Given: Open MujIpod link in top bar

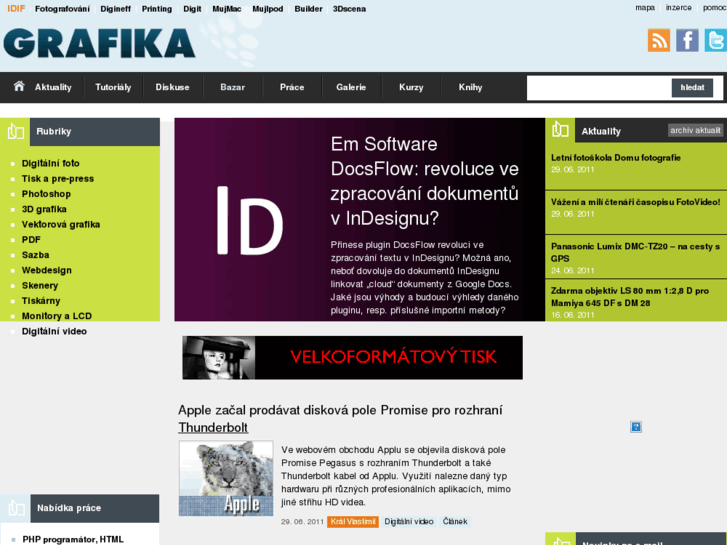Looking at the screenshot, I should pos(268,9).
